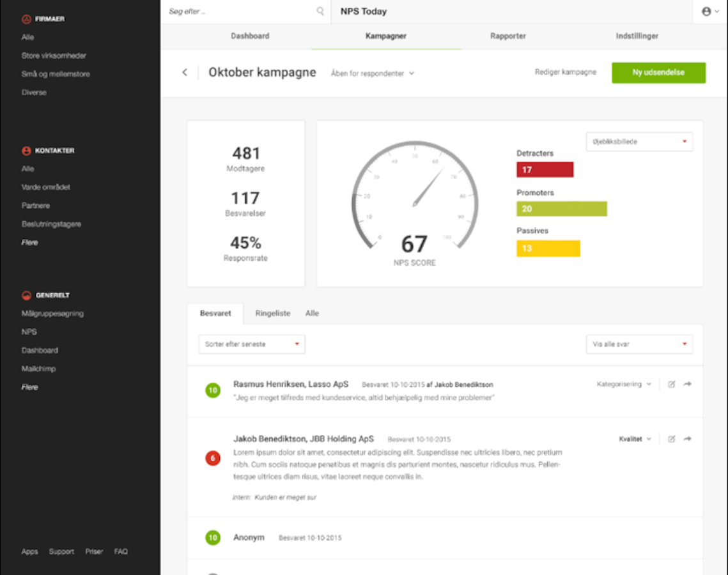728x575 pixels.
Task: Open the Vis alle svar dropdown
Action: 639,344
